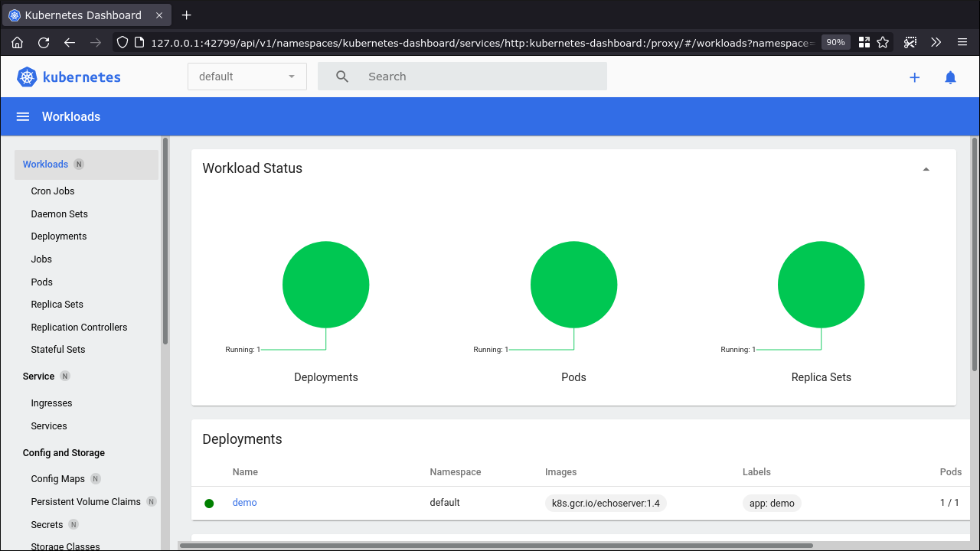980x551 pixels.
Task: Open browser bookmarks star icon
Action: 883,42
